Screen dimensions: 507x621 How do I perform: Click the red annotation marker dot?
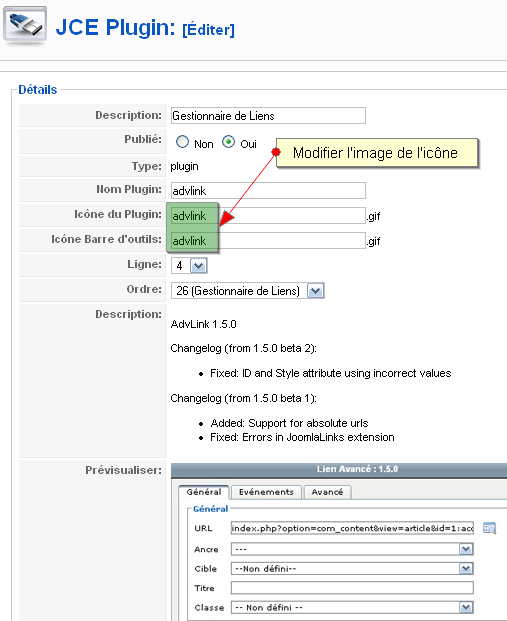276,152
